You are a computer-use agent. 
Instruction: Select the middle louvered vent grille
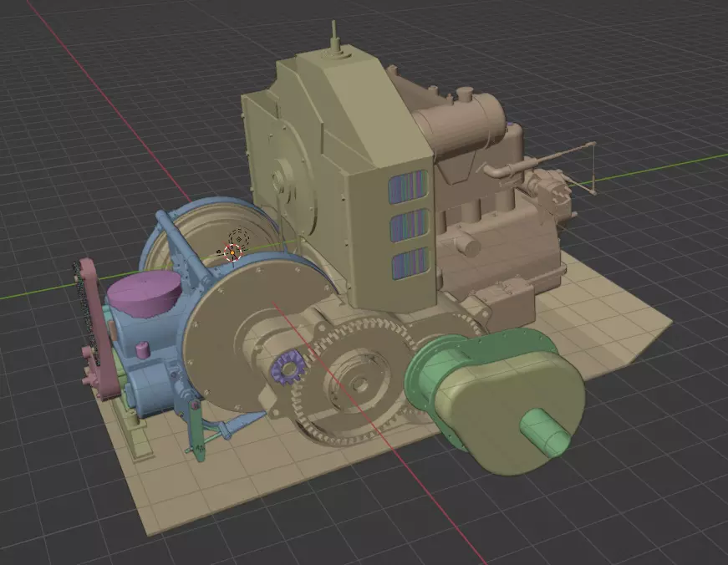(409, 225)
